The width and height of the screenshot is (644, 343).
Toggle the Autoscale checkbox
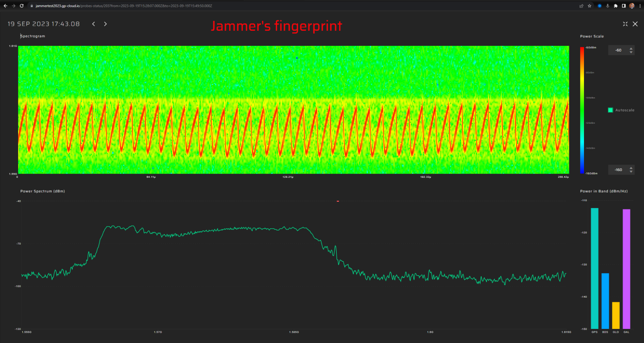(x=609, y=110)
